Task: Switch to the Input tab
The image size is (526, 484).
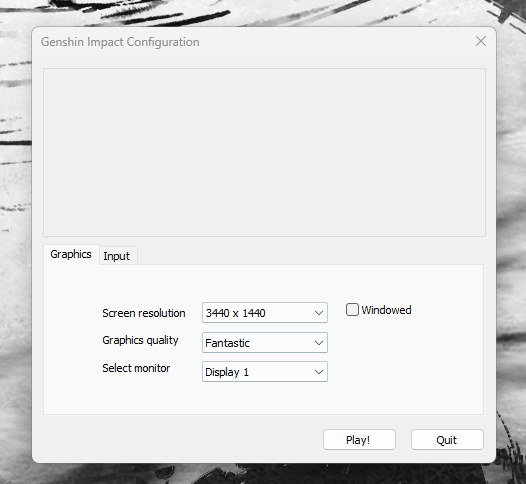Action: [118, 256]
